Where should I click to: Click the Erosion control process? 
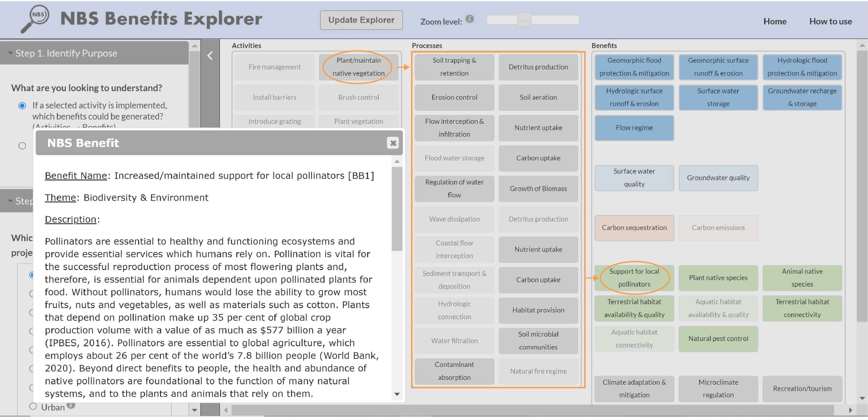coord(454,97)
